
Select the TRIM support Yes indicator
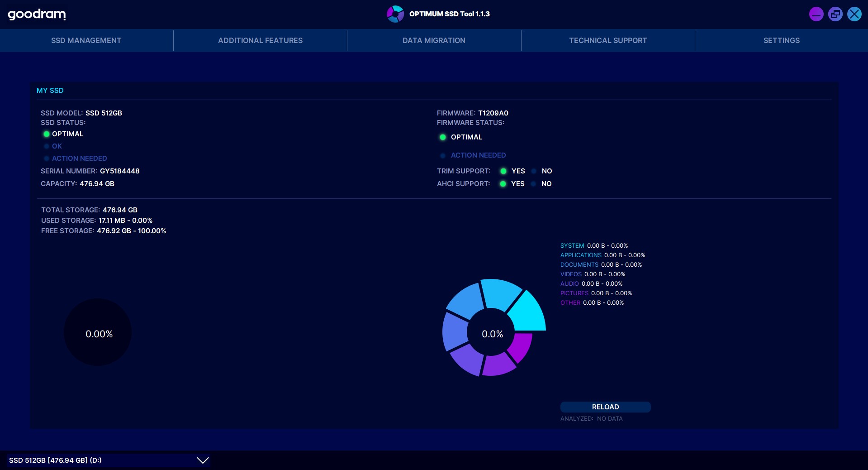tap(503, 171)
